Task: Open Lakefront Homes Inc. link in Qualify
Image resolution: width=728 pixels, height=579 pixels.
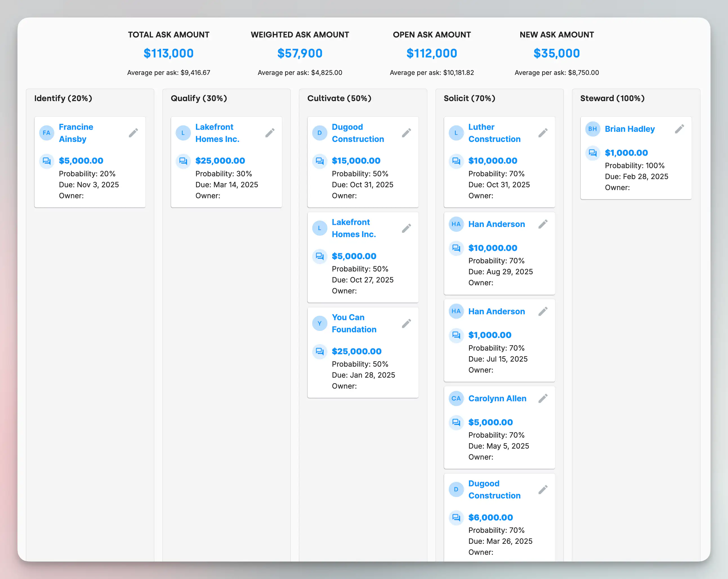Action: 217,133
